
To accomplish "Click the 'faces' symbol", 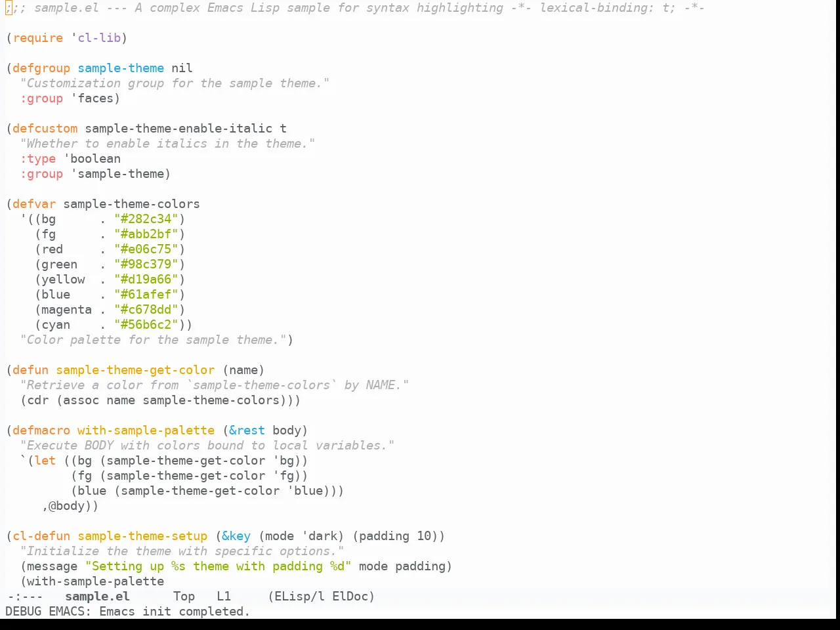I will (96, 98).
